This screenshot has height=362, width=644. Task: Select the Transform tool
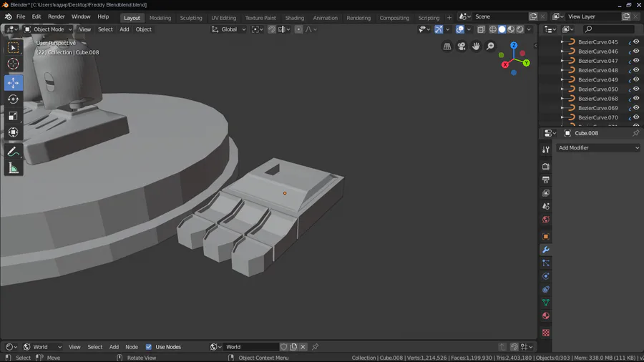point(13,132)
